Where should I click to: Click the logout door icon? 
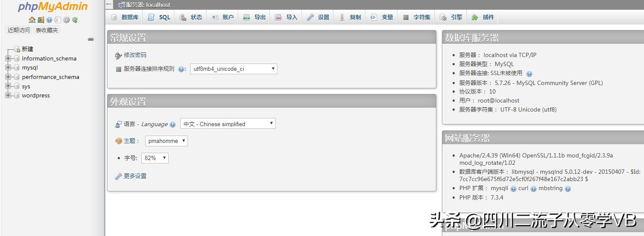coord(41,20)
